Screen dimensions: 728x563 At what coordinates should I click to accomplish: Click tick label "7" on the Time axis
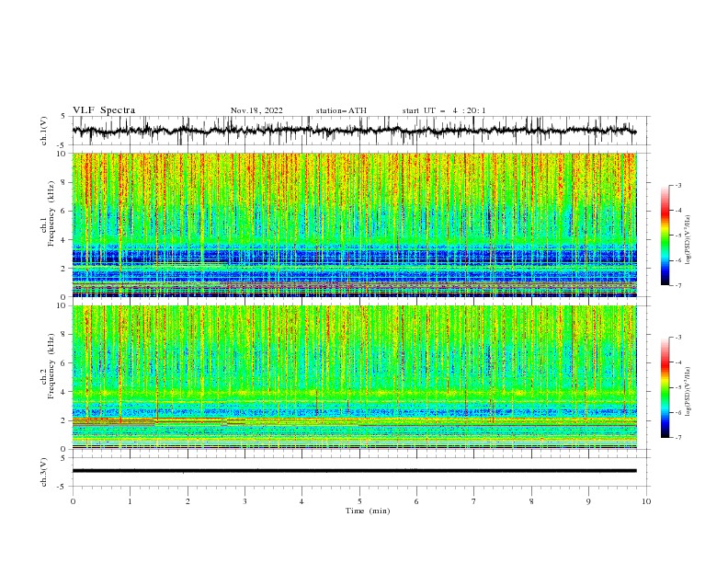[x=474, y=501]
